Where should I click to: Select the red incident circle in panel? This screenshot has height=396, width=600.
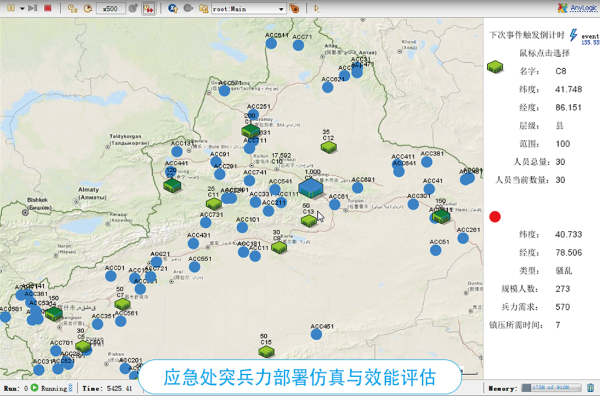point(495,217)
